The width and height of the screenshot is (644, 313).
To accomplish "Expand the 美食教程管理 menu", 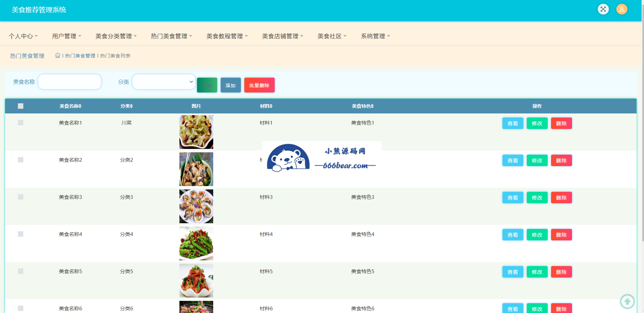I will tap(227, 36).
